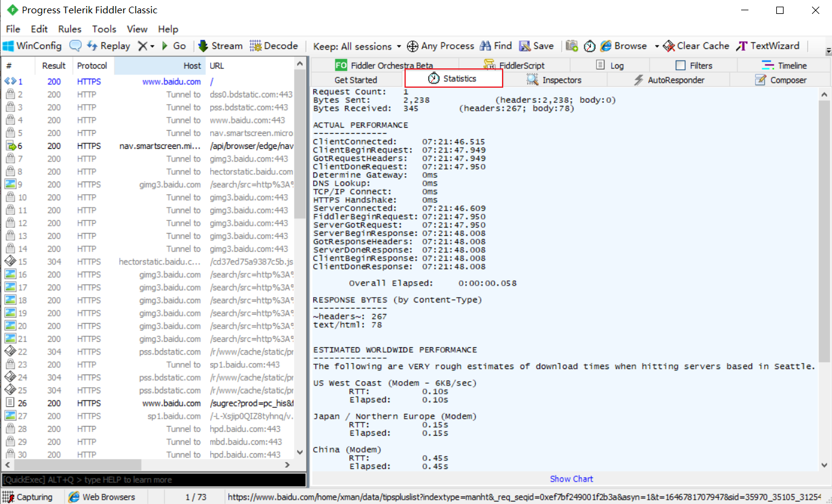The height and width of the screenshot is (504, 832).
Task: Open the Tools menu
Action: coord(104,29)
